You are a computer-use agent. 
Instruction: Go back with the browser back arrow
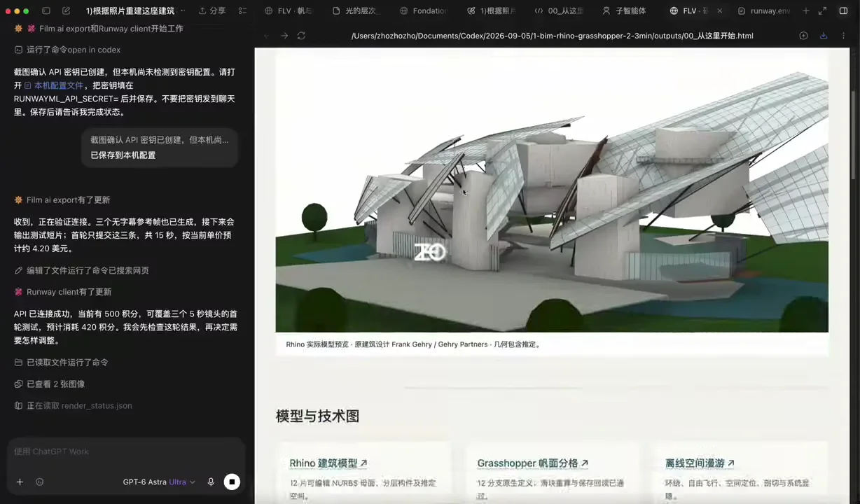click(267, 36)
